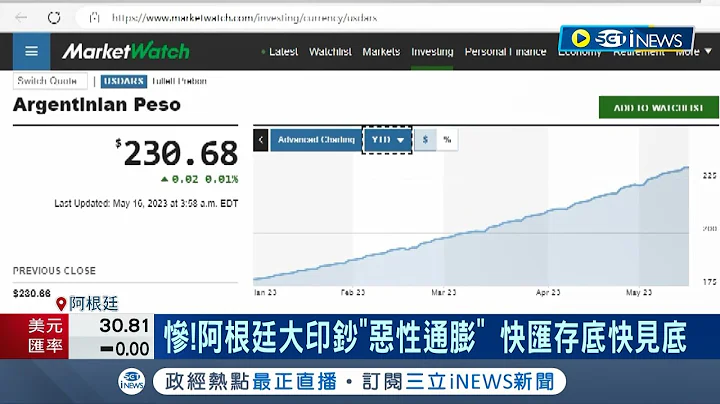Open the YTD time range dropdown
This screenshot has width=720, height=404.
(387, 140)
